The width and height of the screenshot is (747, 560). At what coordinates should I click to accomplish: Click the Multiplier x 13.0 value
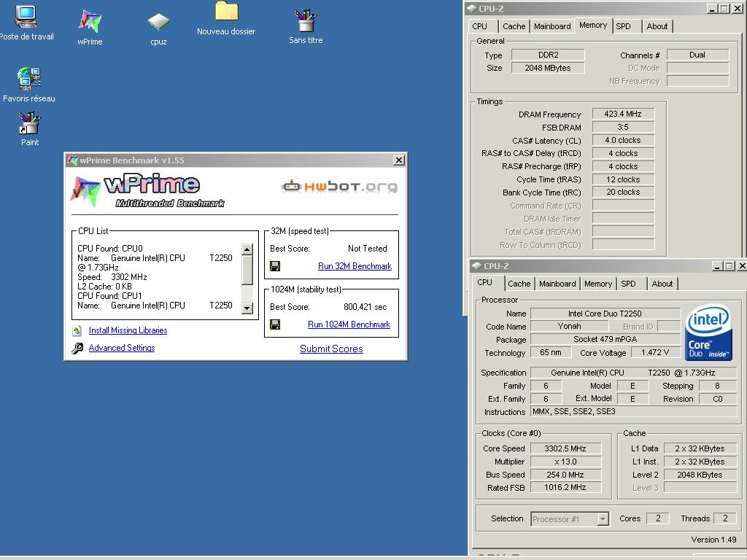(x=565, y=462)
